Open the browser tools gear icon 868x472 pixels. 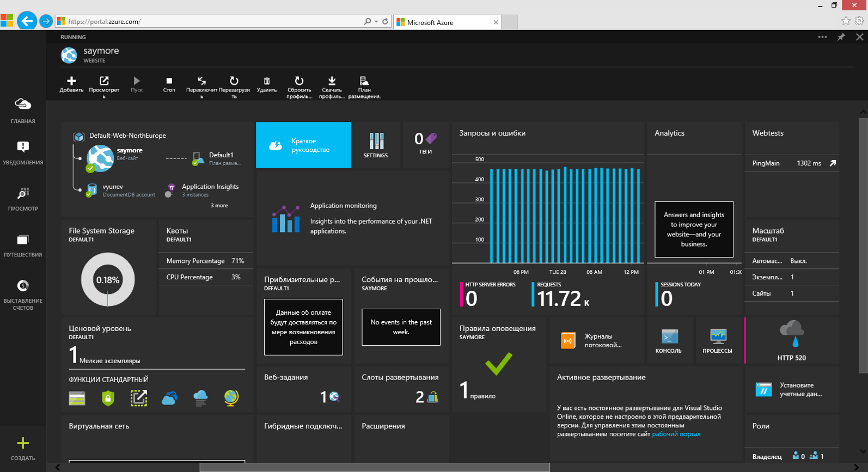tap(860, 21)
